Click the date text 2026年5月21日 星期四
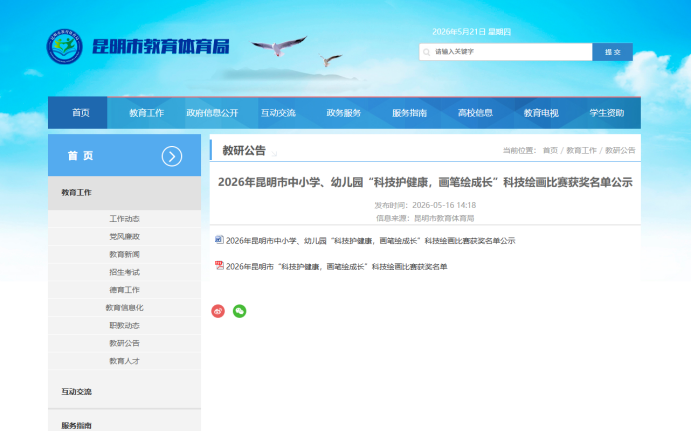This screenshot has height=431, width=691. pos(471,32)
